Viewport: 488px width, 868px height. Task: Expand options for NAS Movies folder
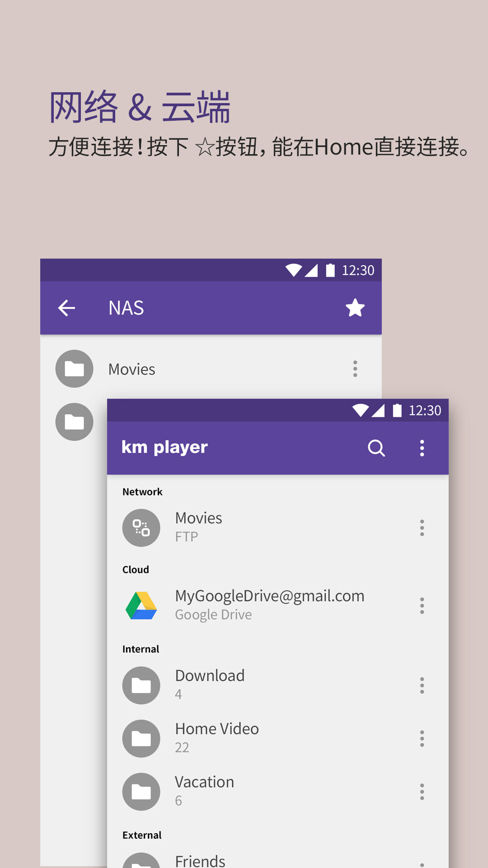pos(355,369)
